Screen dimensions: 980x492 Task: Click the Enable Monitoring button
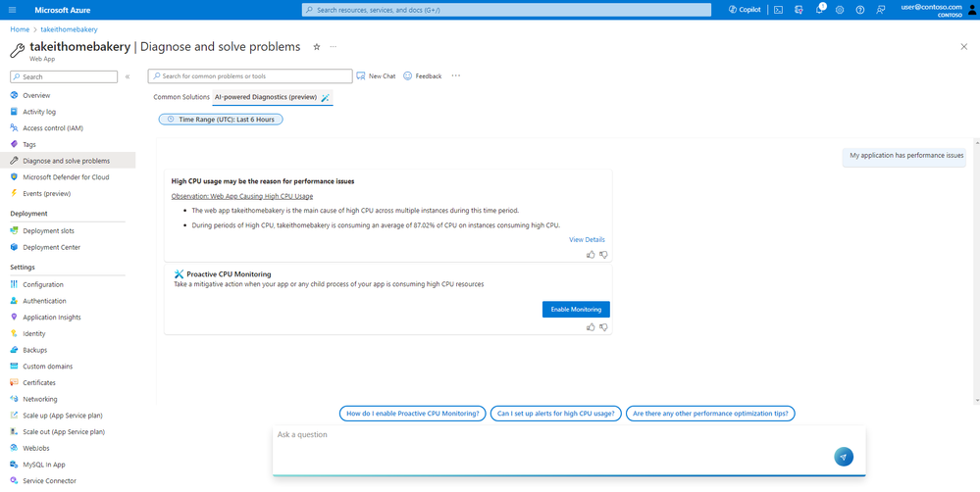coord(576,309)
